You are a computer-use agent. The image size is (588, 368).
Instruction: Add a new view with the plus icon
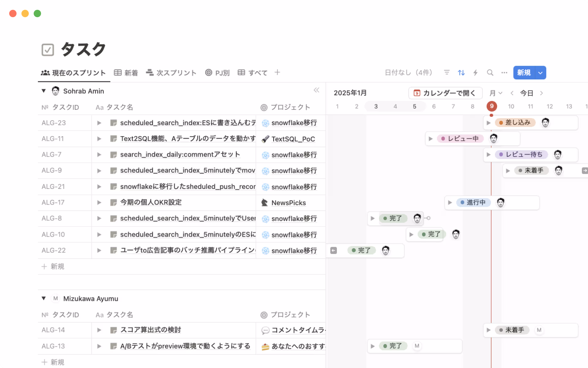click(277, 72)
